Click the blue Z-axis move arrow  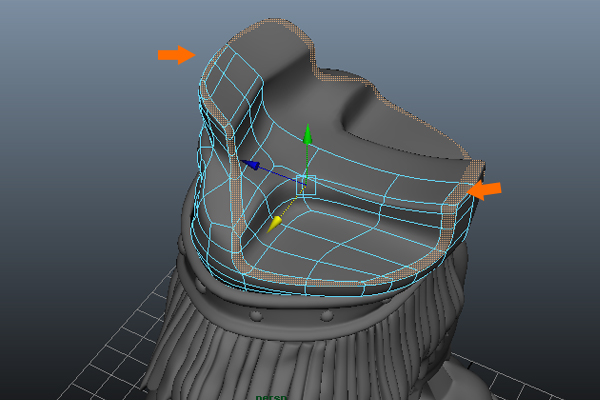253,165
